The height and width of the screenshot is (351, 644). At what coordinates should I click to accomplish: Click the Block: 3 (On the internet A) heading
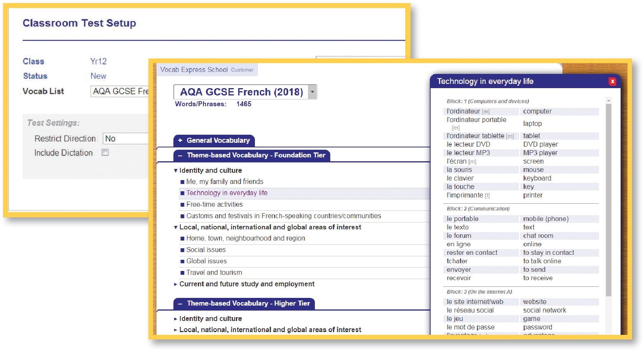[479, 292]
